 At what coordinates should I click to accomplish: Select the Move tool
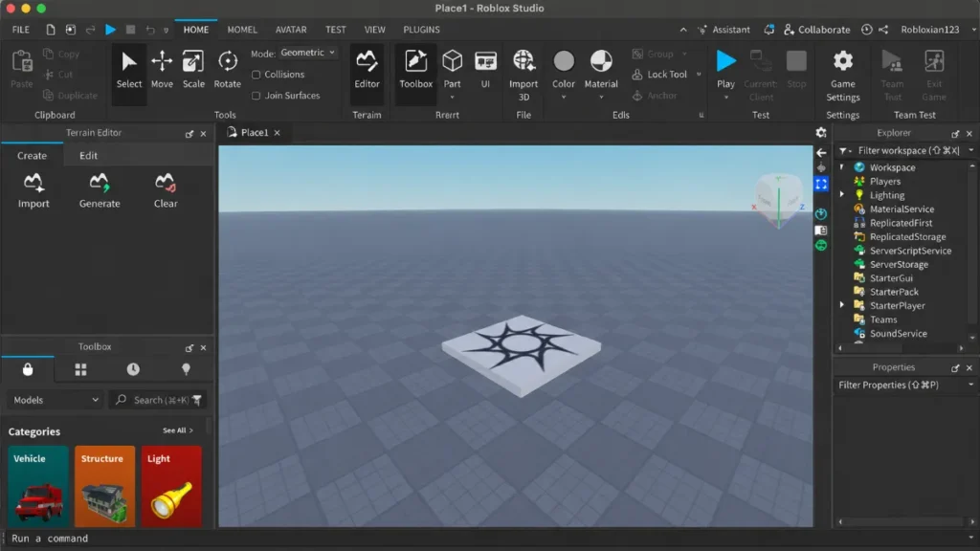click(161, 70)
